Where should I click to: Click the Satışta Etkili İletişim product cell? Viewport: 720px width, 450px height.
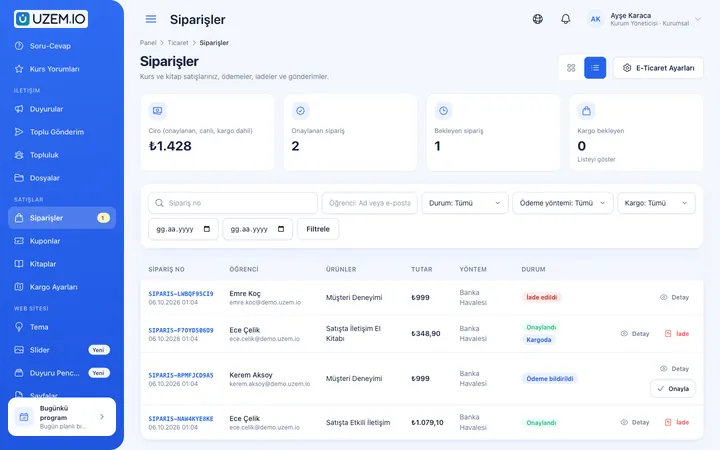358,422
